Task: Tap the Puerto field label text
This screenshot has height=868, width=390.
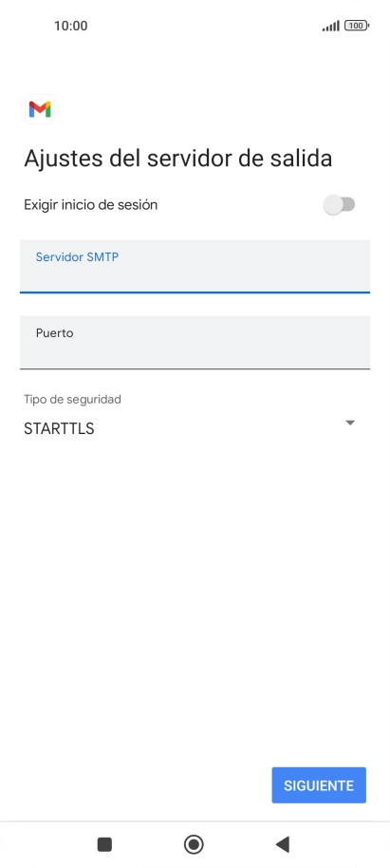Action: click(x=54, y=333)
